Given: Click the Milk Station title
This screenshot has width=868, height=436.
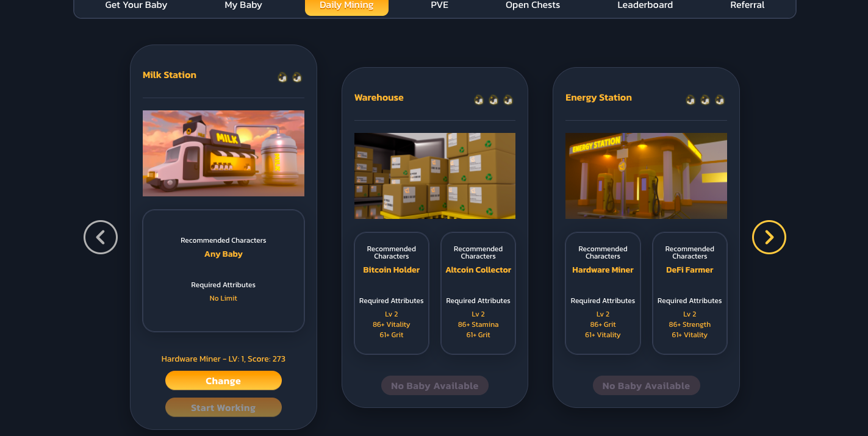Looking at the screenshot, I should (x=170, y=75).
